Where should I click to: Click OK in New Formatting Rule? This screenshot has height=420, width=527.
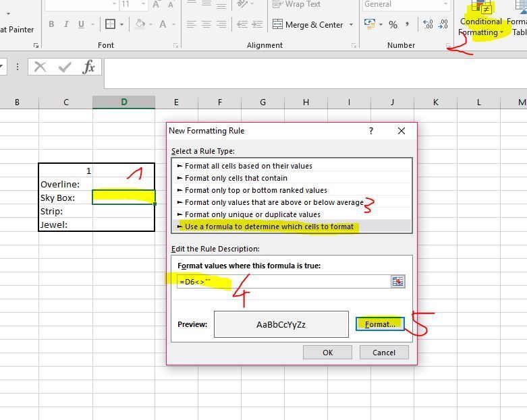point(327,353)
